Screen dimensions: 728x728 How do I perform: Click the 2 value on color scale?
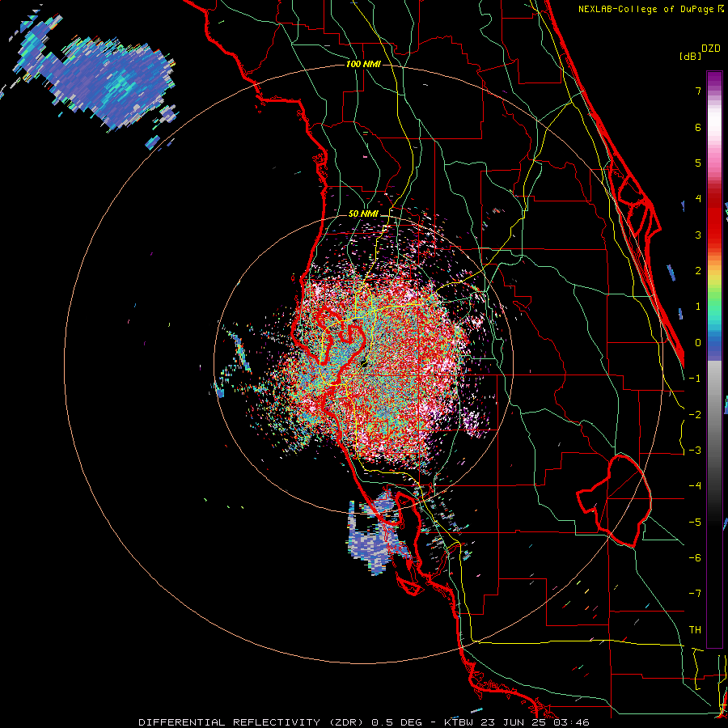point(698,271)
